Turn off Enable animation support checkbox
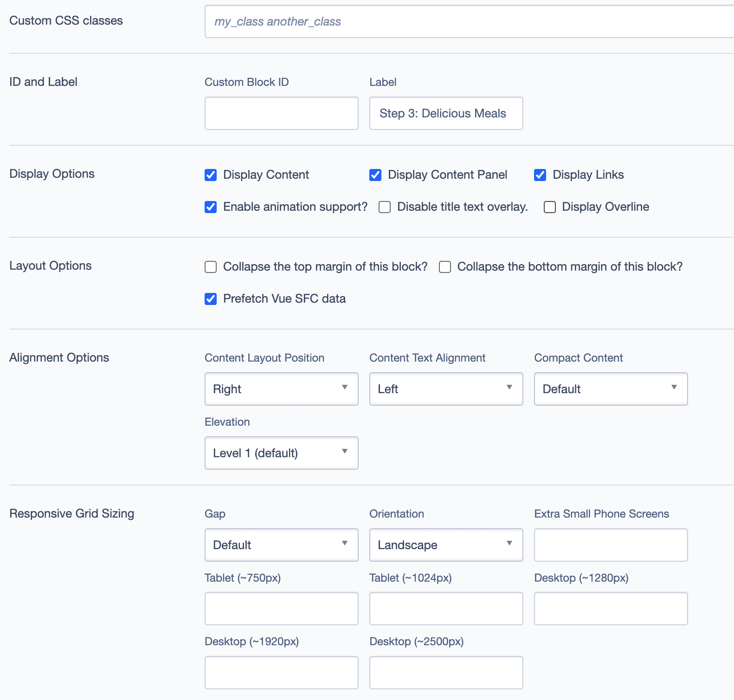The width and height of the screenshot is (734, 700). point(211,207)
